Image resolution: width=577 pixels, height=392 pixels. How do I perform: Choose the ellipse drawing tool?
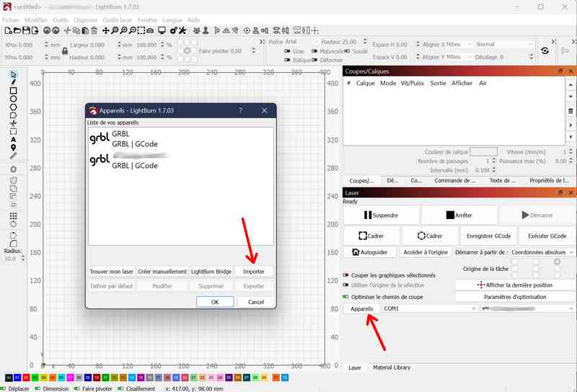[13, 99]
